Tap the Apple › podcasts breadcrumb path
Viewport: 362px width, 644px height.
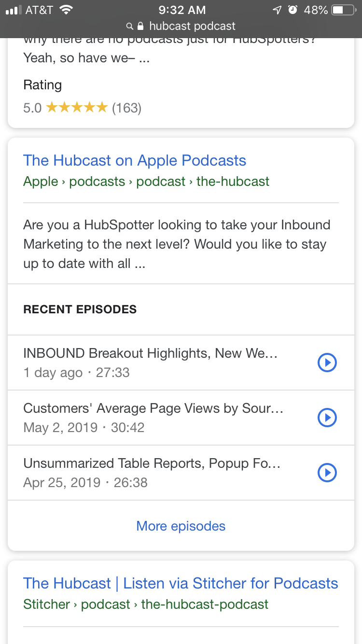pyautogui.click(x=146, y=182)
